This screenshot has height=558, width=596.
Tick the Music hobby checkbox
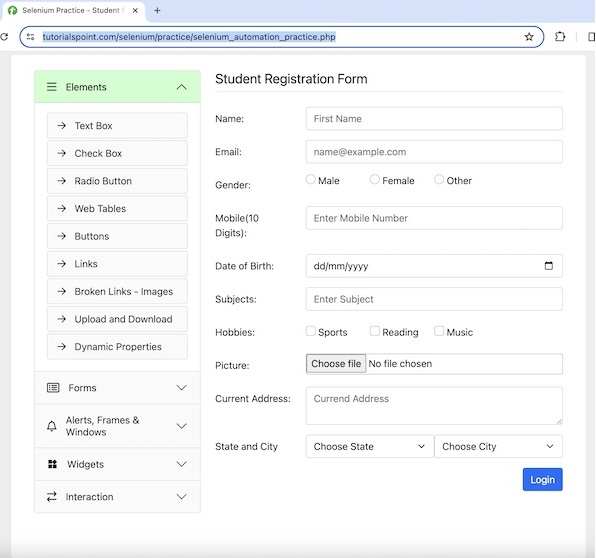coord(439,331)
